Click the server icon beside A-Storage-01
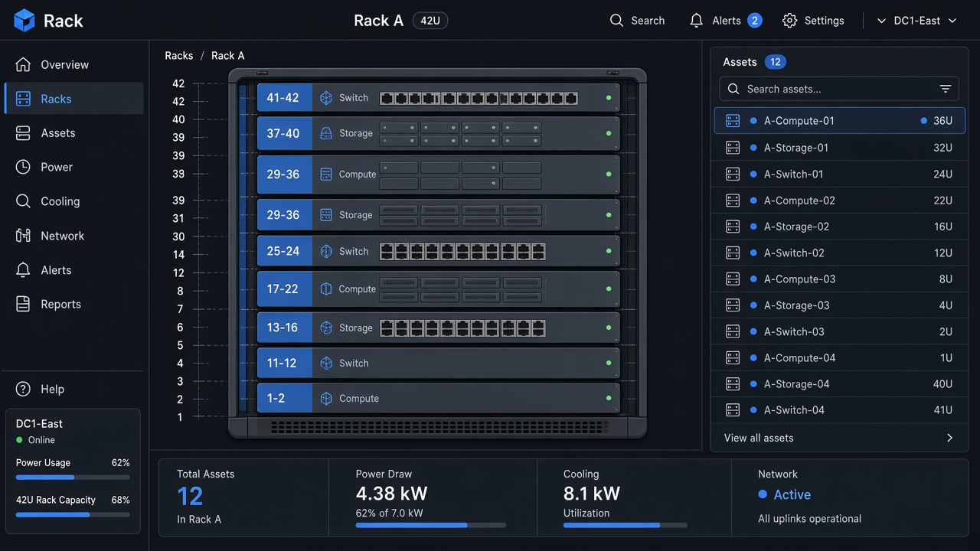 (x=733, y=148)
